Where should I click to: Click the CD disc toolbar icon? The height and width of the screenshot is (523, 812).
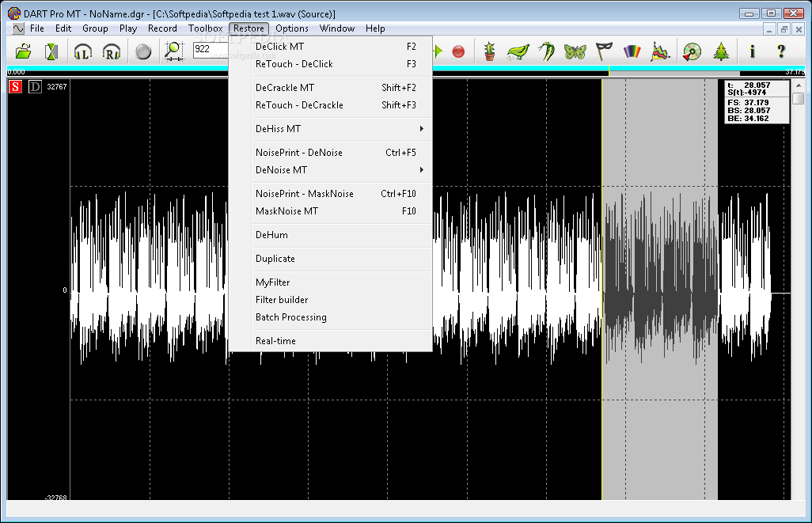coord(692,51)
